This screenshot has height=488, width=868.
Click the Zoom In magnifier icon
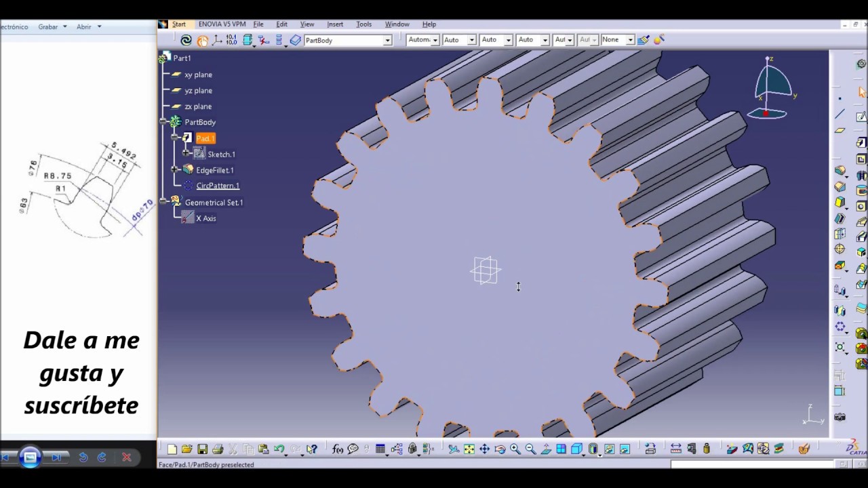tap(515, 449)
